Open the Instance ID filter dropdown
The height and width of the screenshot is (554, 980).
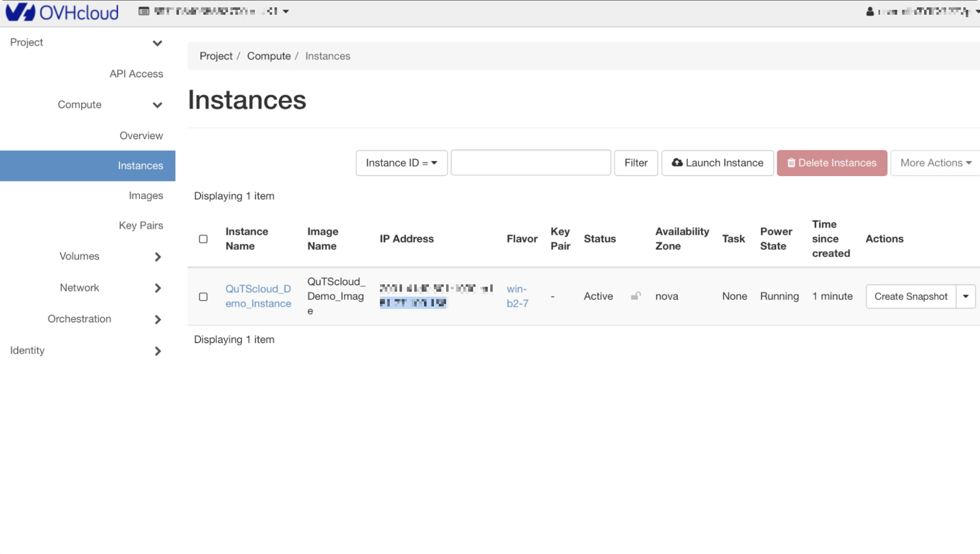401,163
